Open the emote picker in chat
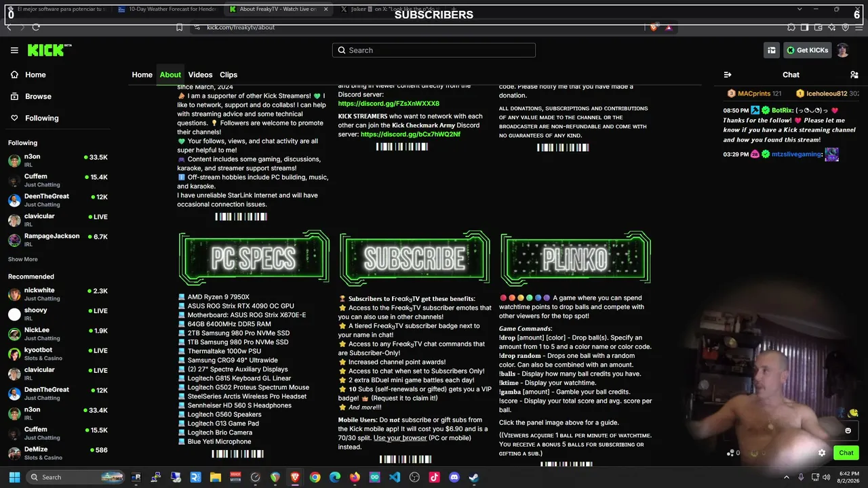 pos(848,430)
